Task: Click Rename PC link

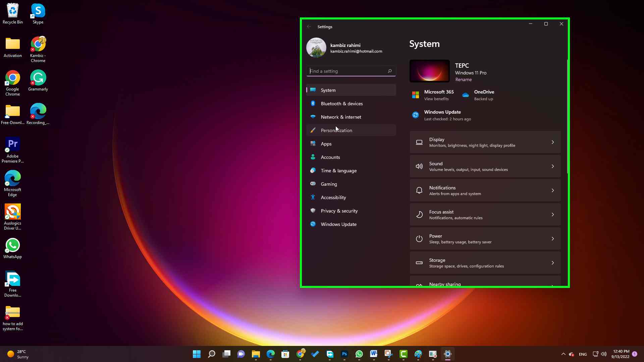Action: point(463,79)
